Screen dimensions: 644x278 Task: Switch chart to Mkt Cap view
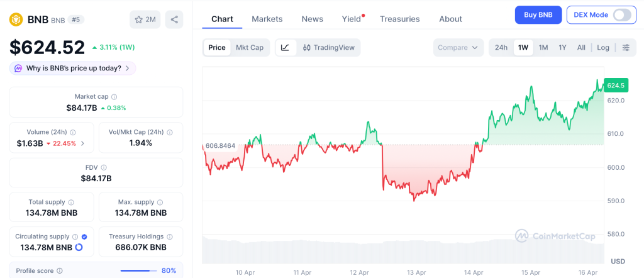click(x=250, y=47)
